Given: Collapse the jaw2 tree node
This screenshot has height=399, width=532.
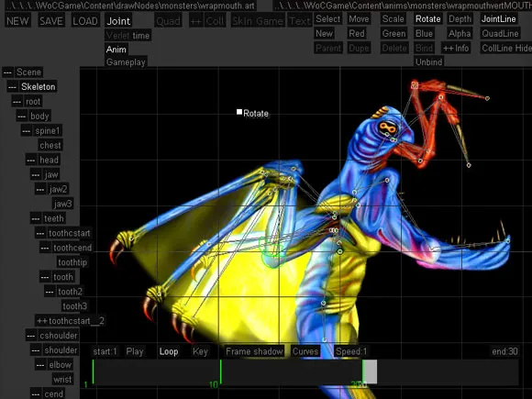Looking at the screenshot, I should point(40,189).
